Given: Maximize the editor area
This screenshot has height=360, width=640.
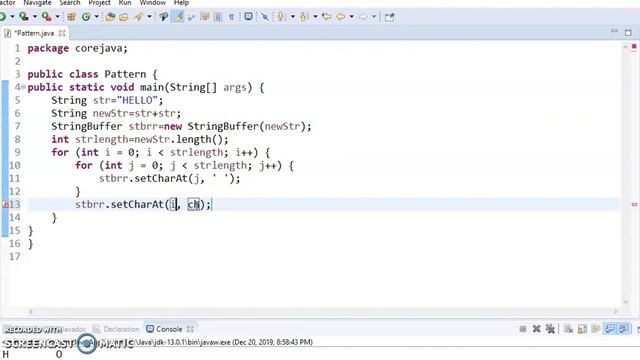Looking at the screenshot, I should (628, 33).
